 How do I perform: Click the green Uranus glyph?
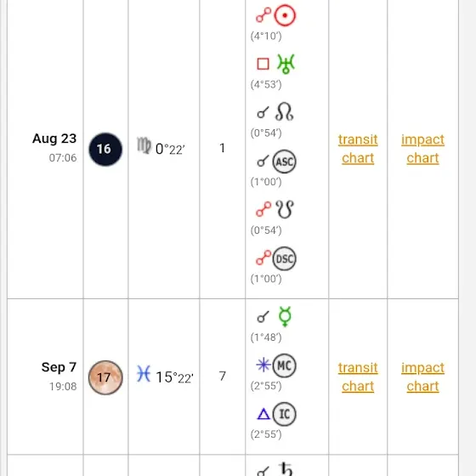286,64
